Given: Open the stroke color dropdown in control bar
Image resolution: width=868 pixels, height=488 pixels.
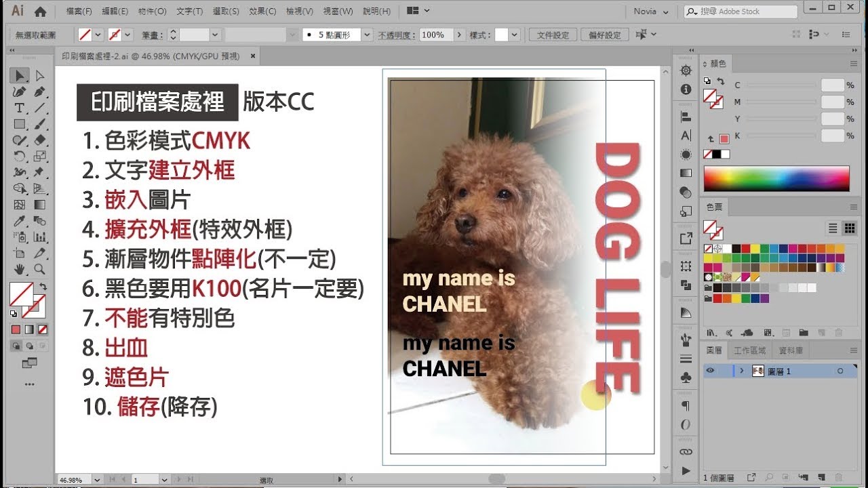Looking at the screenshot, I should (128, 35).
